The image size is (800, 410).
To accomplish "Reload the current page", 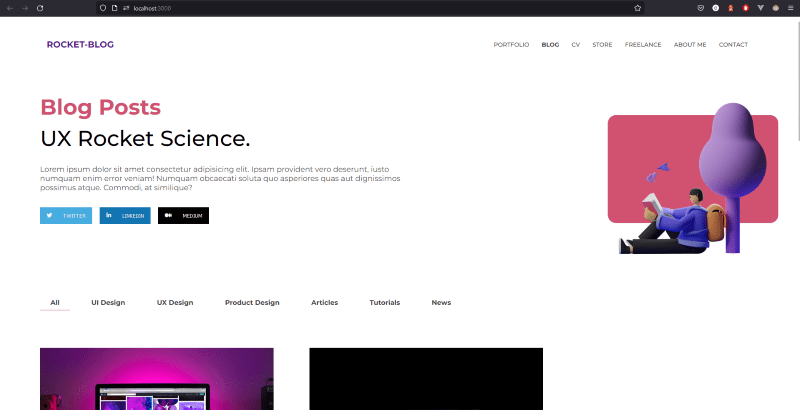I will pos(40,8).
